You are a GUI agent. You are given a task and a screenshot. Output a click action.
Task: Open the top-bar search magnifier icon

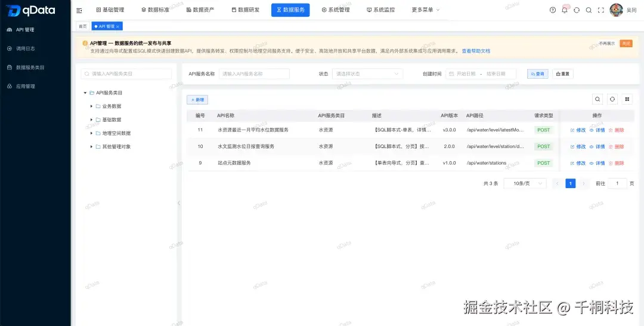(589, 10)
